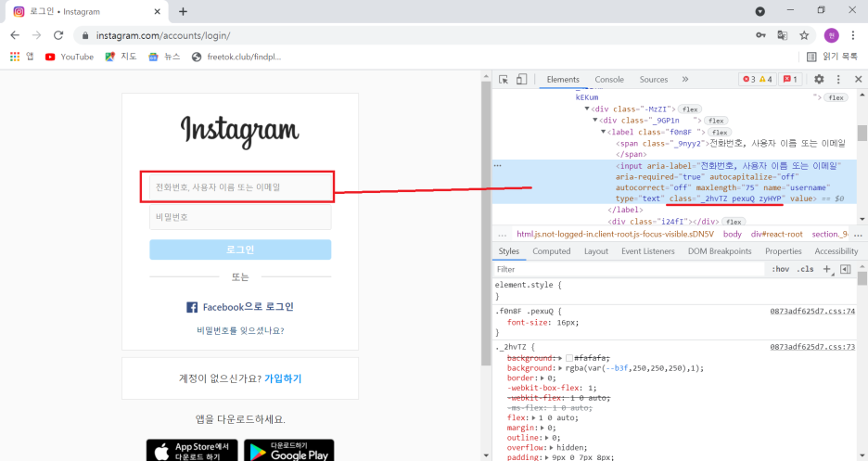The width and height of the screenshot is (868, 461).
Task: Open DevTools settings gear
Action: tap(819, 79)
